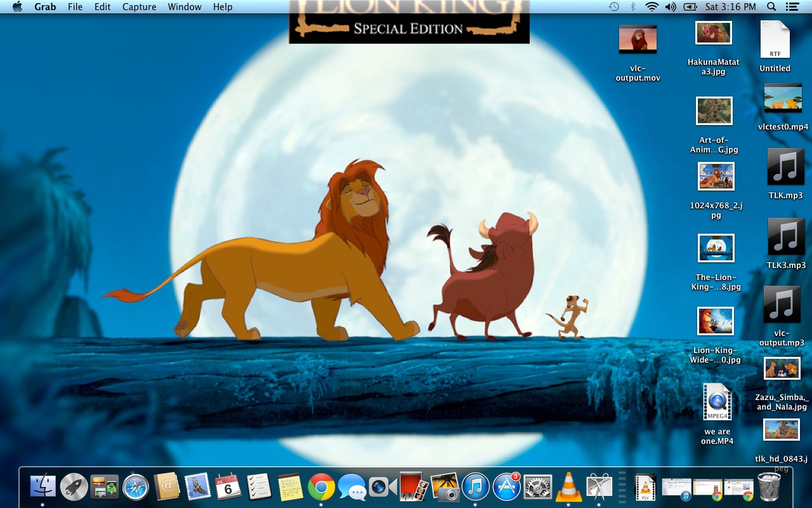812x508 pixels.
Task: Open the Time Machine status menu
Action: [613, 7]
